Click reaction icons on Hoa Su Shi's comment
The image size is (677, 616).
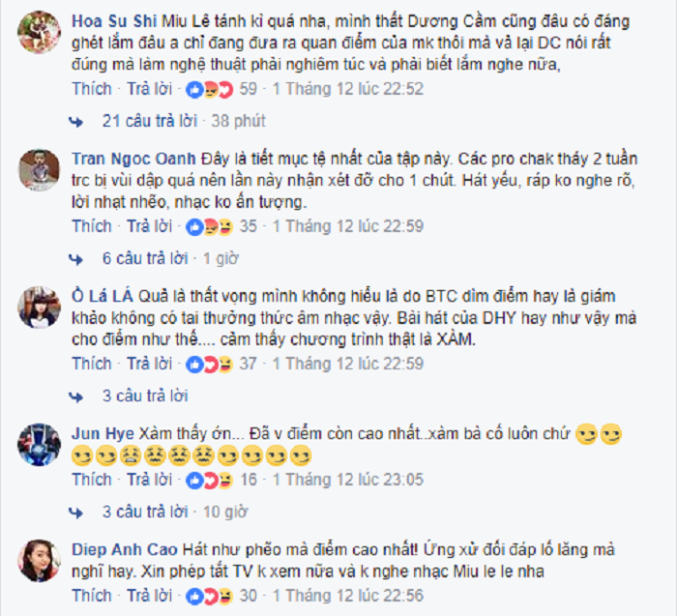click(210, 89)
